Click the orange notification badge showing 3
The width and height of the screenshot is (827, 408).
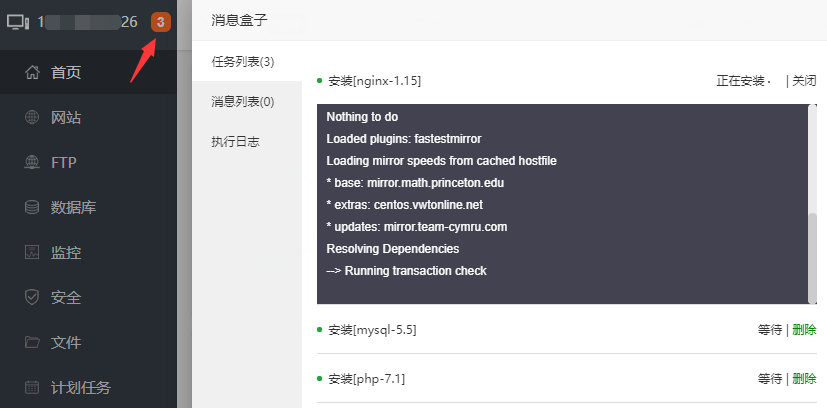point(161,22)
